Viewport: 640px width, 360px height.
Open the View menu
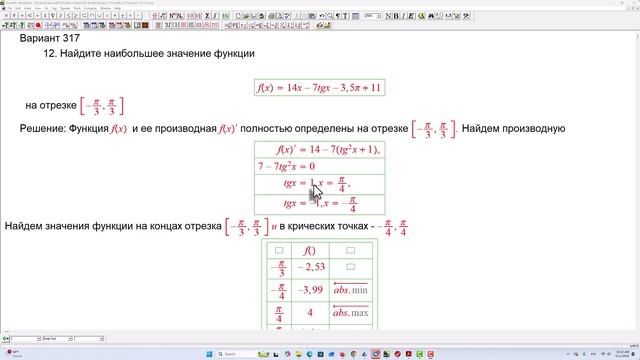(x=38, y=8)
